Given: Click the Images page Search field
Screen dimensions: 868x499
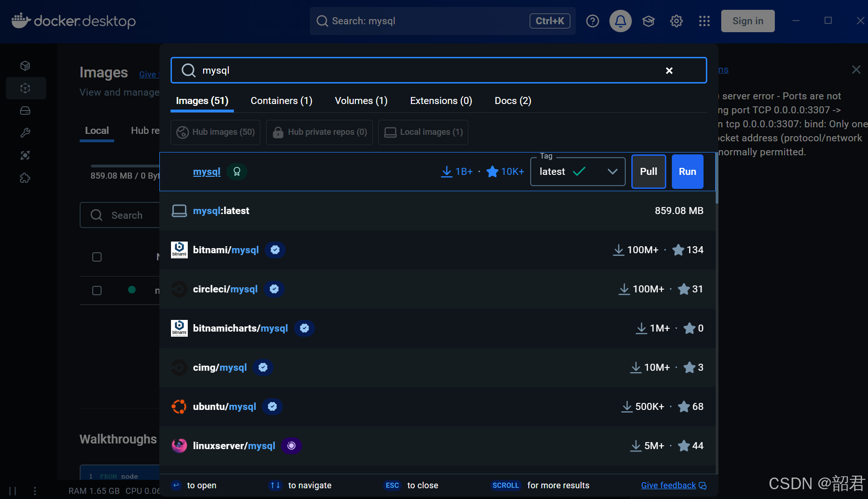Looking at the screenshot, I should tap(120, 215).
